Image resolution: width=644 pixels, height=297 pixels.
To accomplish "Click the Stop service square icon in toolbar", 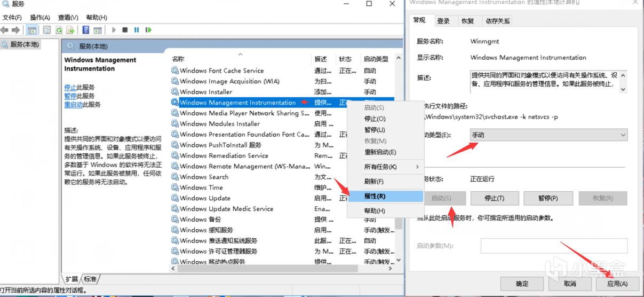I will 125,30.
